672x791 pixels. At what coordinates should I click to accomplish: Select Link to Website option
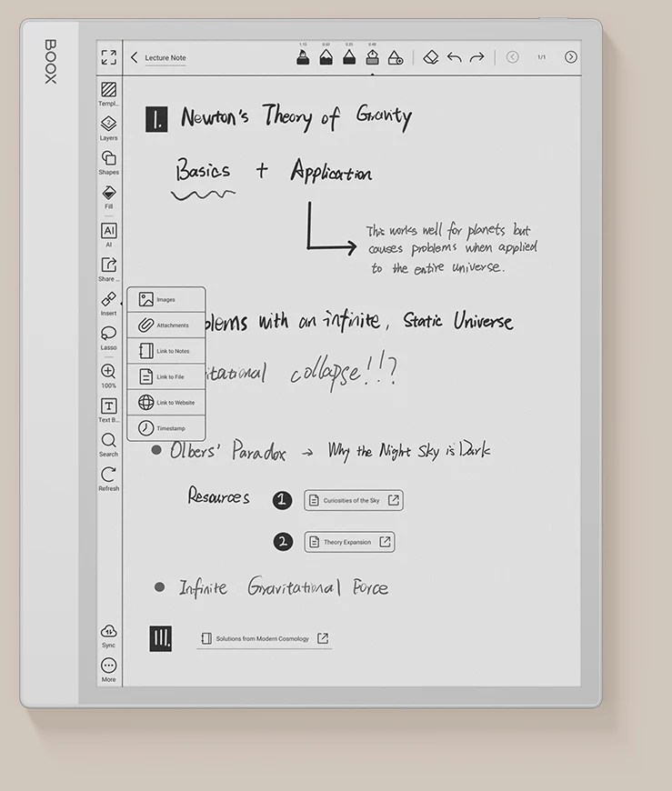(x=165, y=402)
